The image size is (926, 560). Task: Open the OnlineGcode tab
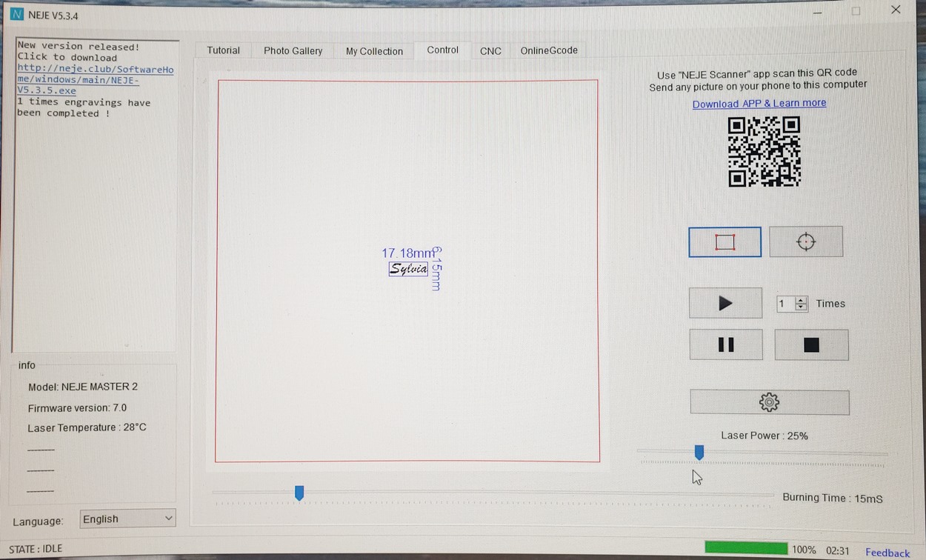point(548,50)
